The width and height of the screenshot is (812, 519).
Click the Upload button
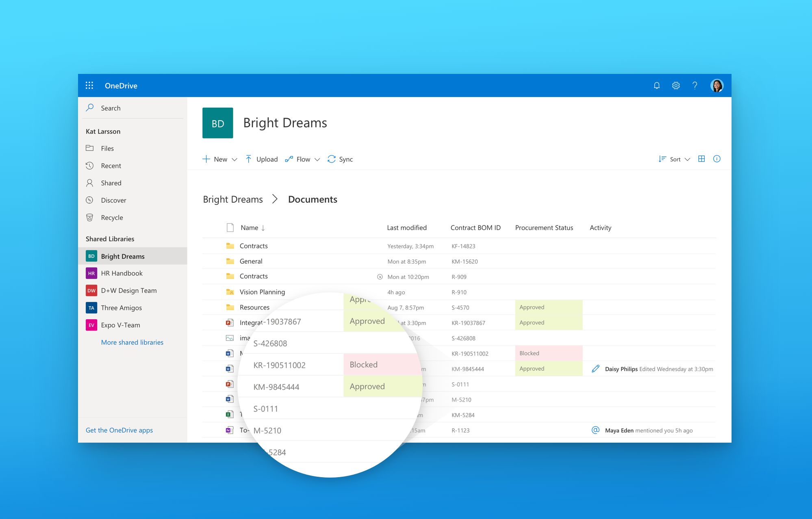point(261,159)
